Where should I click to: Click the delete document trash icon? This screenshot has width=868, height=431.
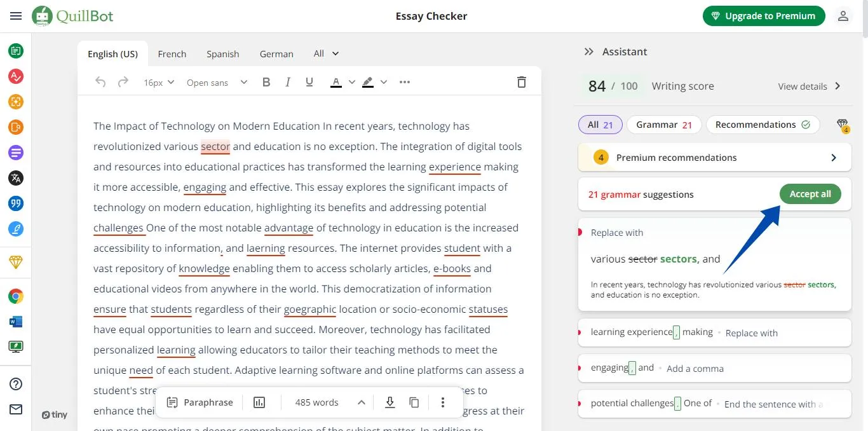click(x=521, y=81)
